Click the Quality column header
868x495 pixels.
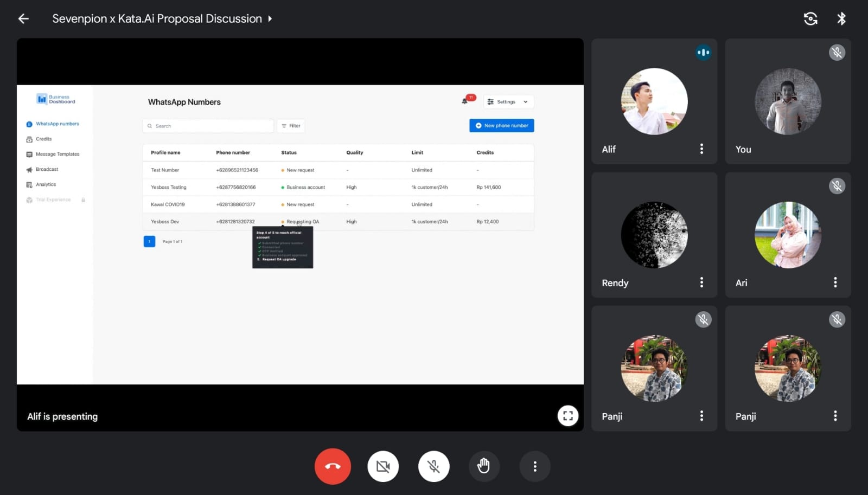(355, 153)
